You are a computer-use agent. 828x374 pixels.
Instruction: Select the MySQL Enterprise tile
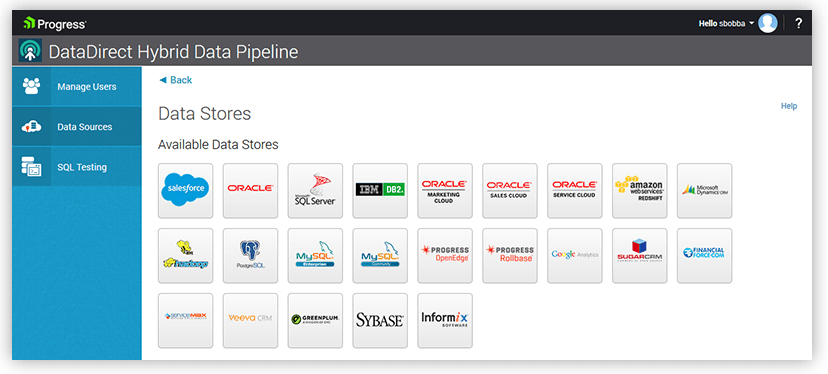[x=315, y=256]
